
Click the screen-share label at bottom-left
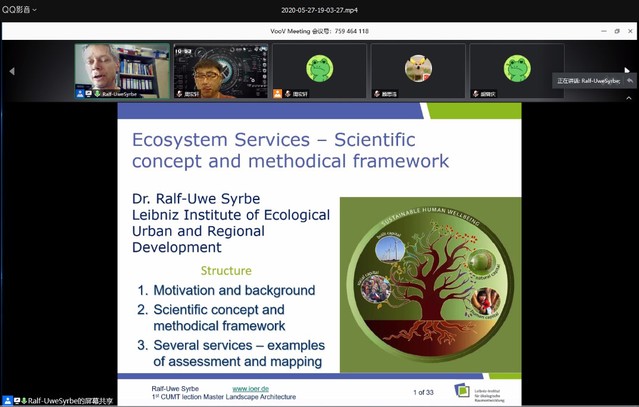coord(70,401)
